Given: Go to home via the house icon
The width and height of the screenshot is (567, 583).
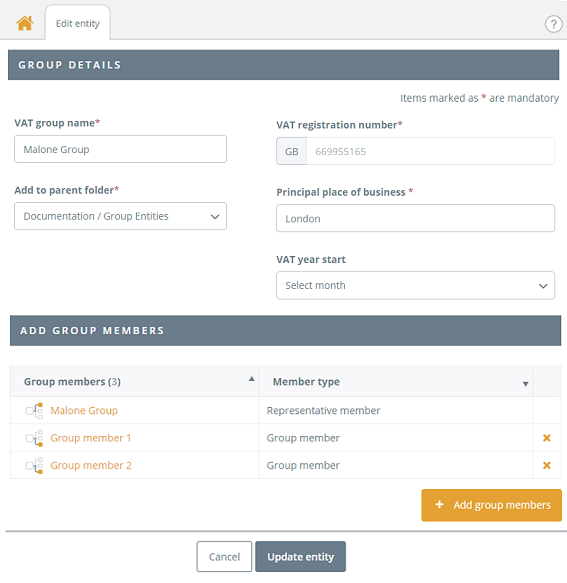Looking at the screenshot, I should click(25, 23).
